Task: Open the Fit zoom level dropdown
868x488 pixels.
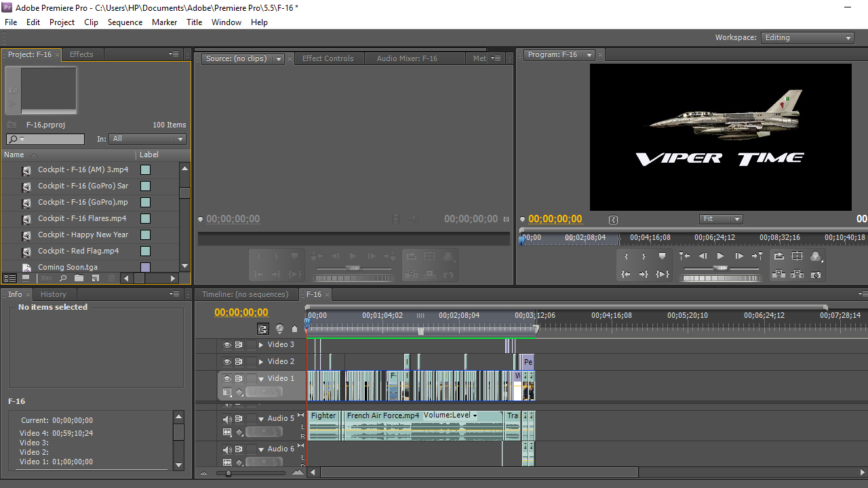Action: pos(721,219)
